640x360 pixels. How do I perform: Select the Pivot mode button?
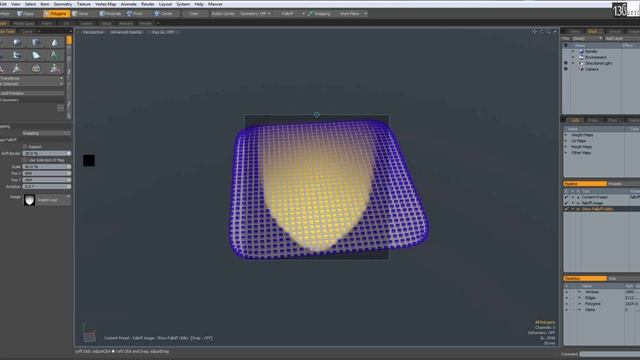[135, 13]
